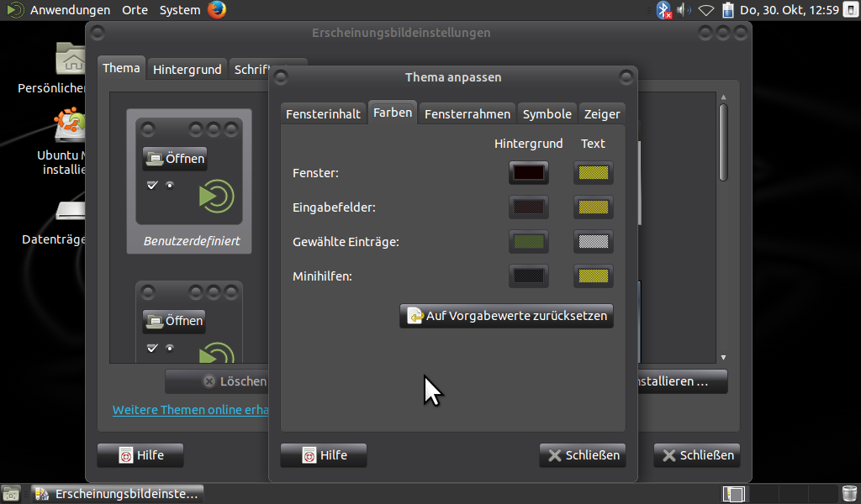Click Hilfe in the appearance settings window
The image size is (861, 504).
pyautogui.click(x=140, y=455)
